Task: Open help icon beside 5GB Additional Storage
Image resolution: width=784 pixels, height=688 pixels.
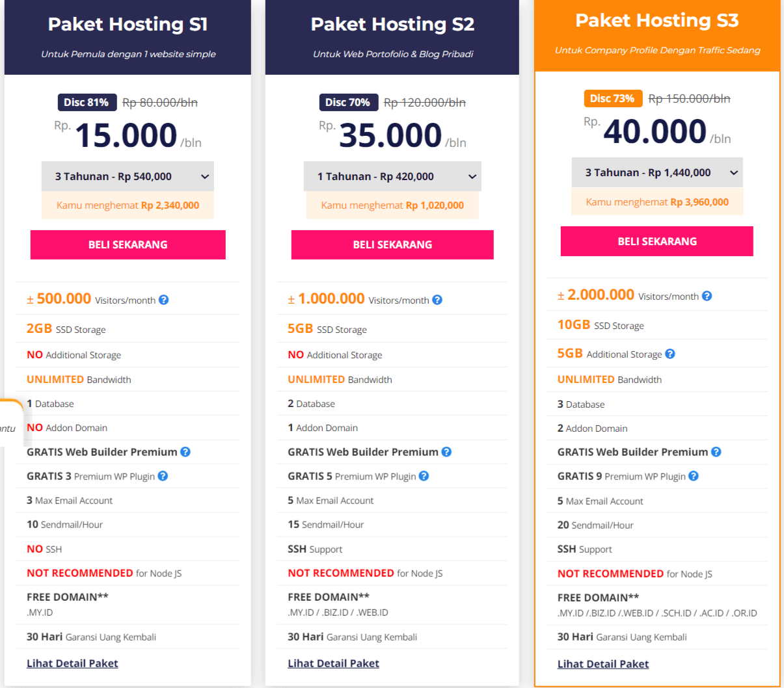Action: 670,354
